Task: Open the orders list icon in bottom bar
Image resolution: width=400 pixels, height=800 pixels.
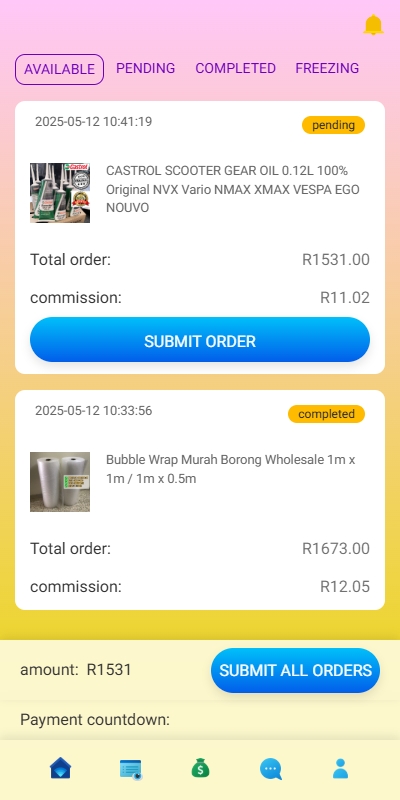Action: [131, 769]
